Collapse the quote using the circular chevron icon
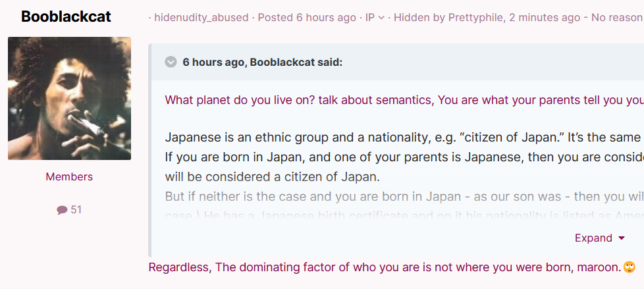 pos(171,62)
